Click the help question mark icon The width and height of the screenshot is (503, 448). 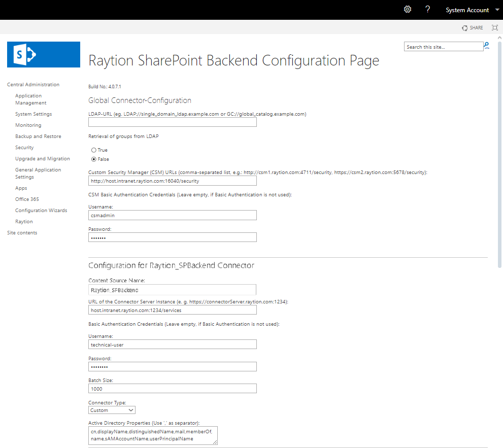(428, 10)
